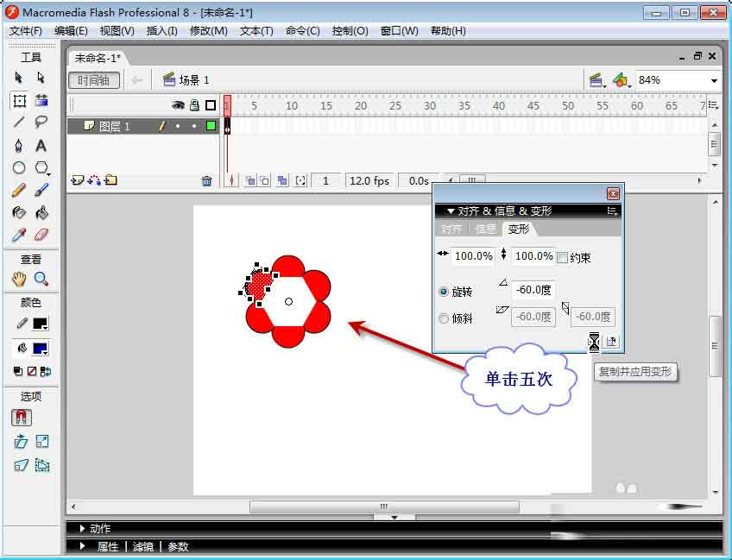Open the timeline frame view menu
The height and width of the screenshot is (560, 732).
pyautogui.click(x=713, y=105)
